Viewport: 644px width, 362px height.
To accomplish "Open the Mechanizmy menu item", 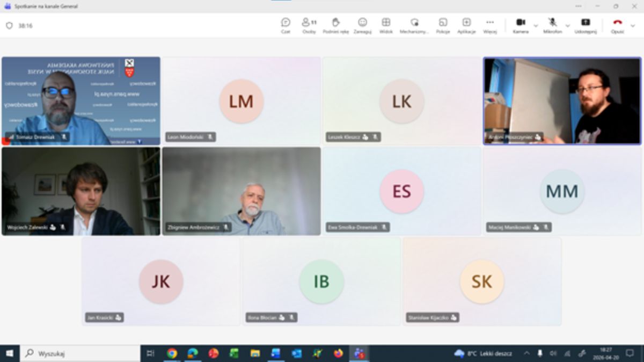I will point(414,25).
